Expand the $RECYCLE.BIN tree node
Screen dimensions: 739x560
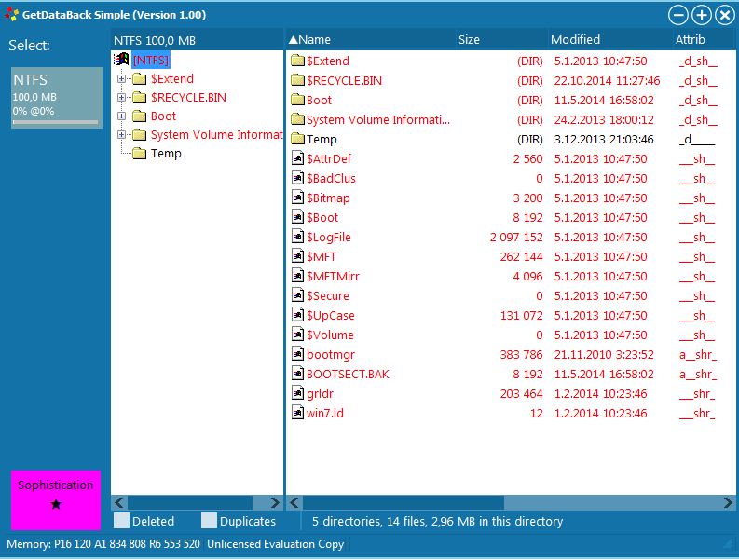(x=121, y=98)
